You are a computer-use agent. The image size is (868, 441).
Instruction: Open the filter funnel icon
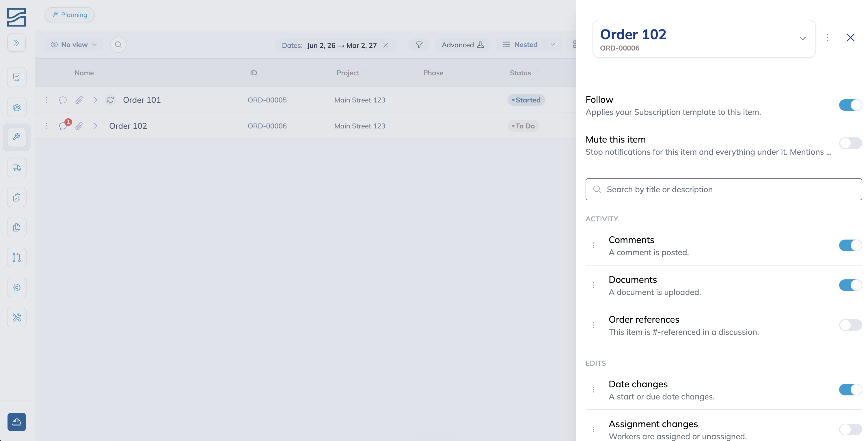[x=419, y=45]
